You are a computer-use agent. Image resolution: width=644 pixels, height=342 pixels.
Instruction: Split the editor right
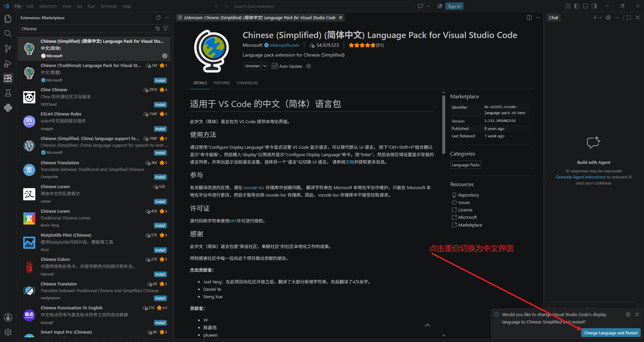[529, 18]
